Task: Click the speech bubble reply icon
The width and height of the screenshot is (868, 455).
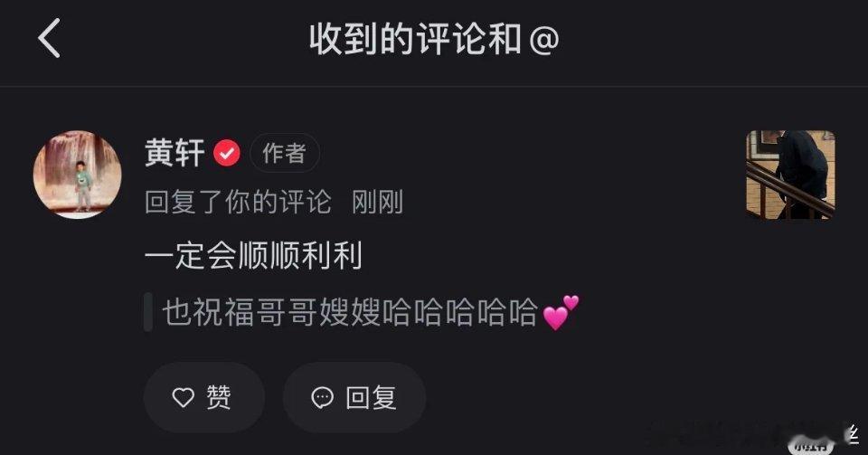Action: [322, 397]
